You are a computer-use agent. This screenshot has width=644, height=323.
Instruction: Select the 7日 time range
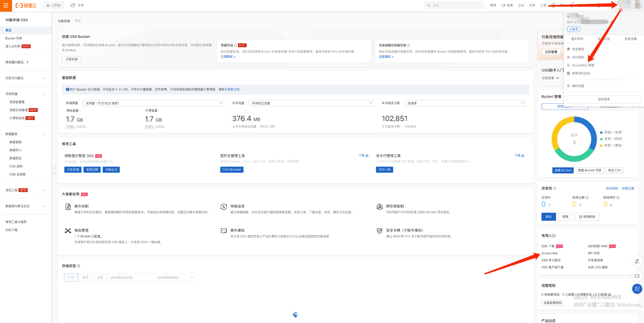point(71,278)
